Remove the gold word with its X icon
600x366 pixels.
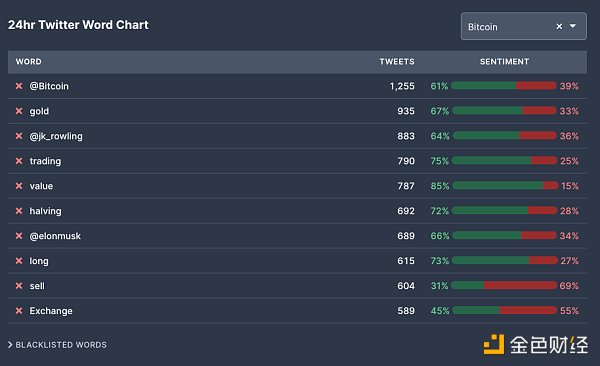point(19,111)
